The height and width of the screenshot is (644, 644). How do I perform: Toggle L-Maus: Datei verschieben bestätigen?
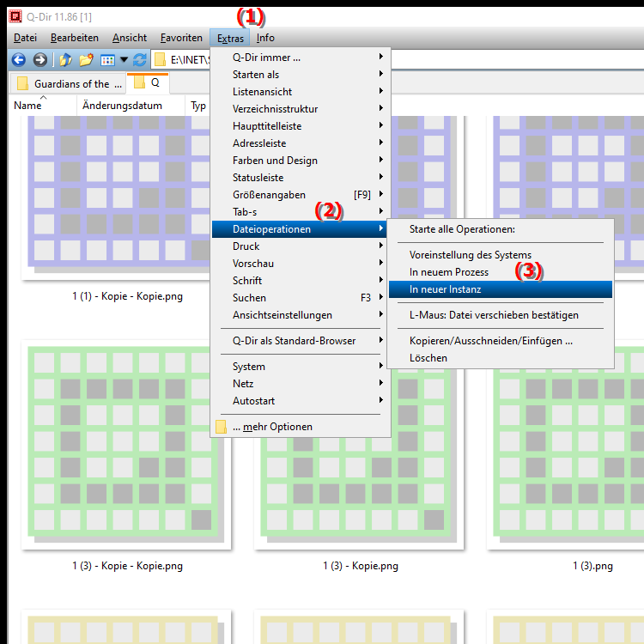tap(501, 315)
